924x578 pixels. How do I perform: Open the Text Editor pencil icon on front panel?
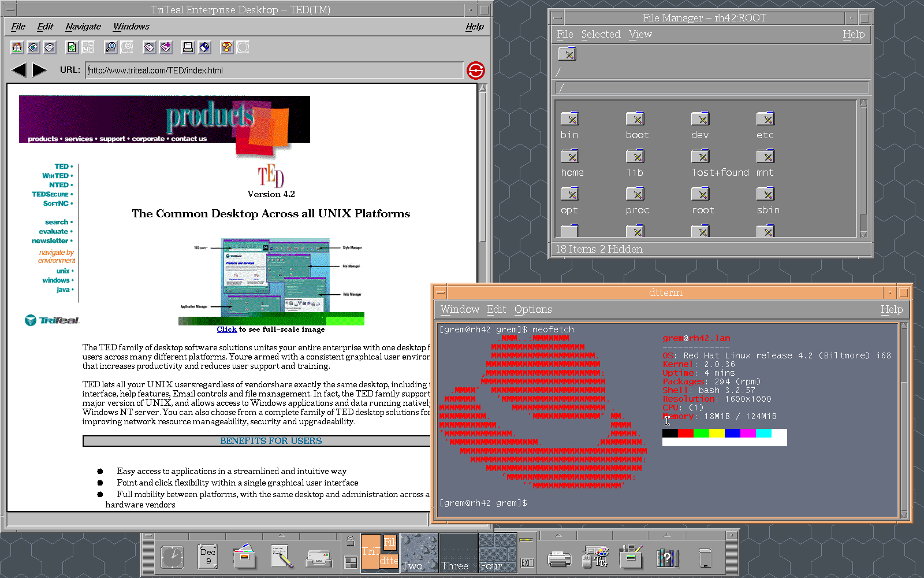tap(281, 557)
